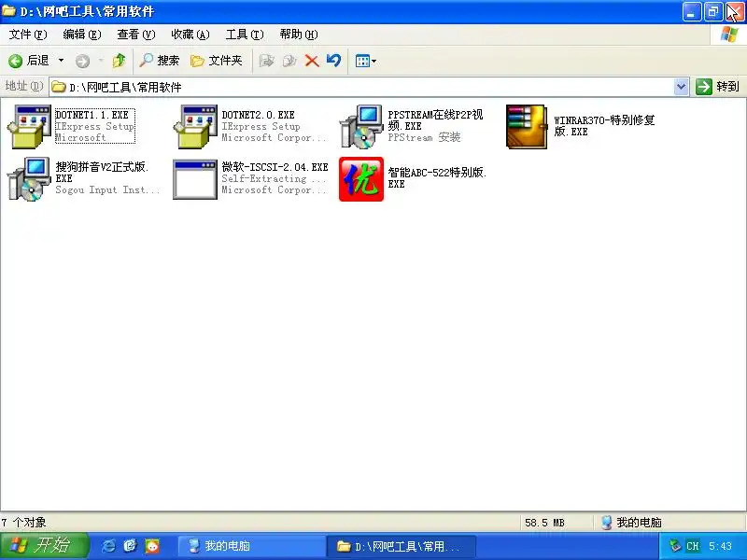Click the 5:43 tray clock
The image size is (747, 560).
(x=720, y=546)
